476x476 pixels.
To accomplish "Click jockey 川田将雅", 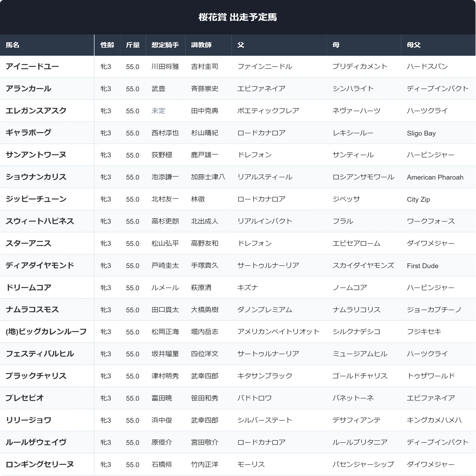I will click(165, 67).
